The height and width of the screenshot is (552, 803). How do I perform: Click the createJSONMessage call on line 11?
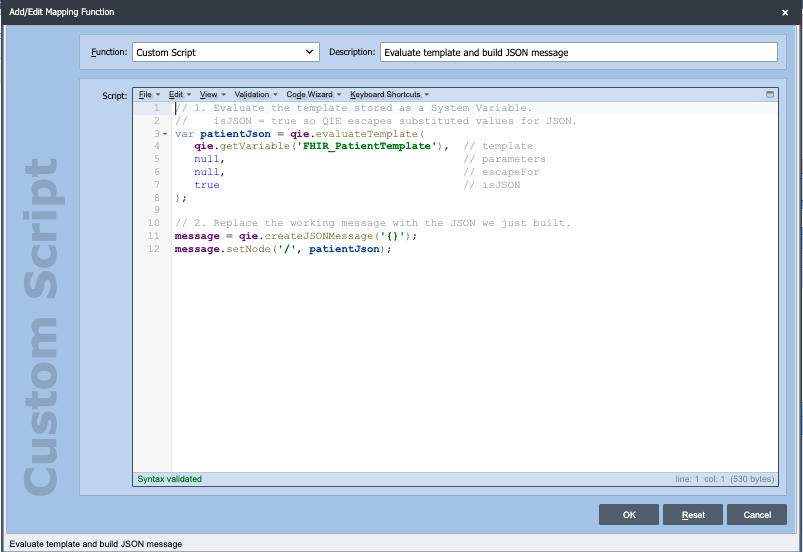point(319,236)
